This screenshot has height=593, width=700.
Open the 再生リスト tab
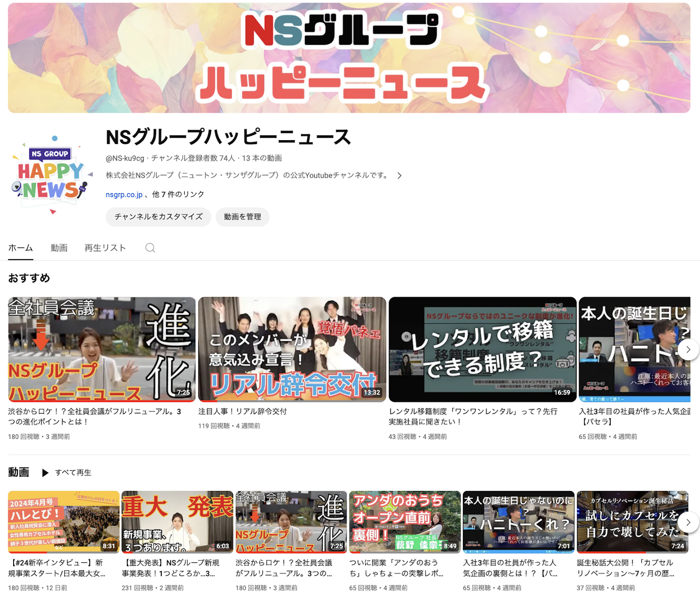click(105, 248)
